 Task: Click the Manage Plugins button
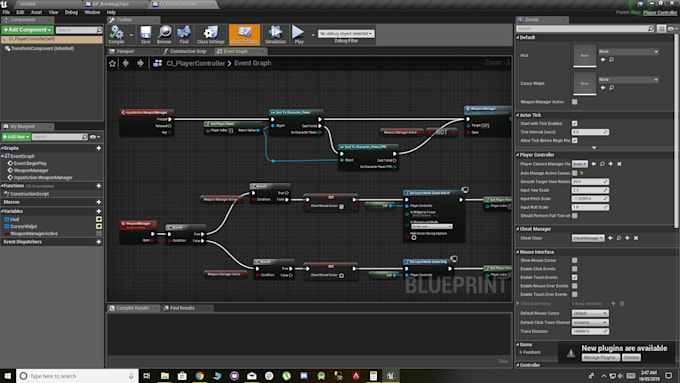tap(601, 357)
